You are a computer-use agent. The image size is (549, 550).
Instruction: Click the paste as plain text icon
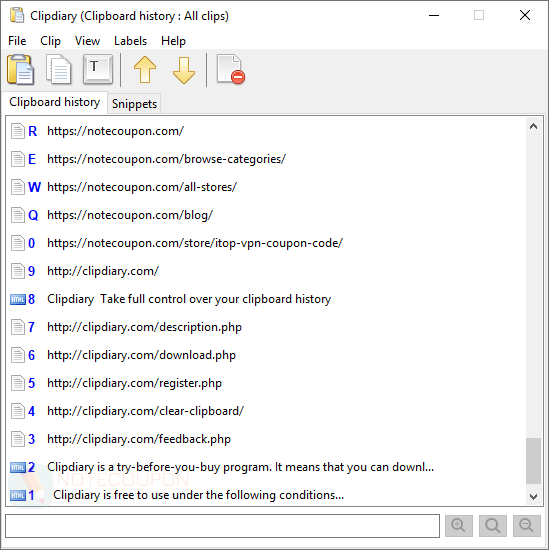tap(98, 69)
